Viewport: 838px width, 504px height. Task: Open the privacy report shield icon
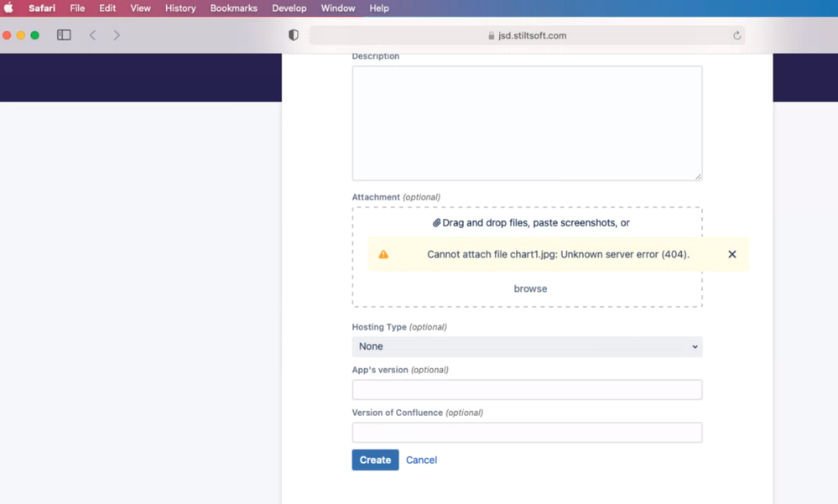pos(294,35)
